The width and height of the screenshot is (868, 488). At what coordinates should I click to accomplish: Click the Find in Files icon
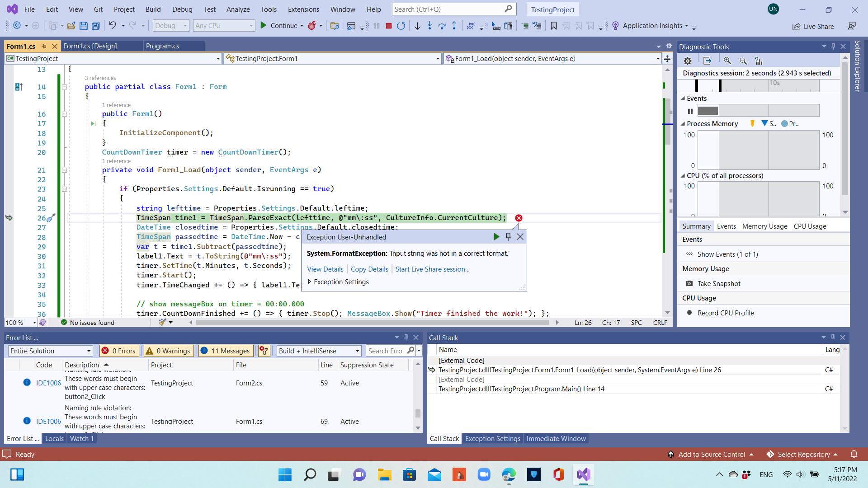335,26
